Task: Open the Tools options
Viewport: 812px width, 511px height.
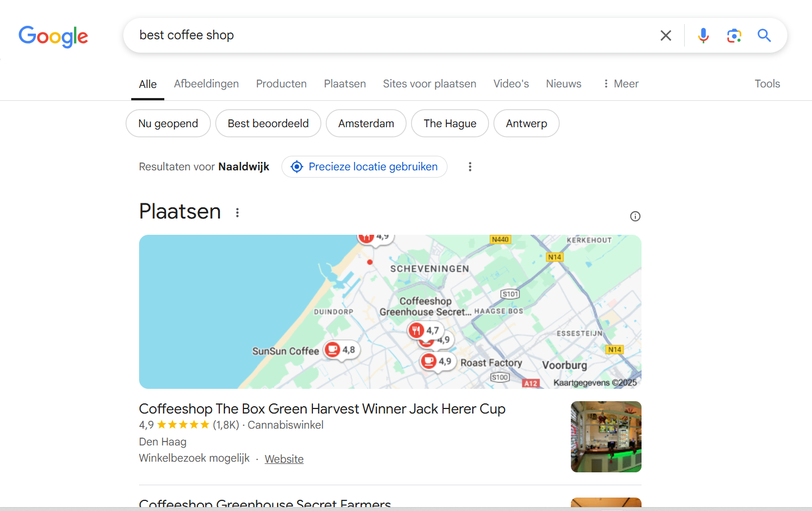Action: click(767, 83)
